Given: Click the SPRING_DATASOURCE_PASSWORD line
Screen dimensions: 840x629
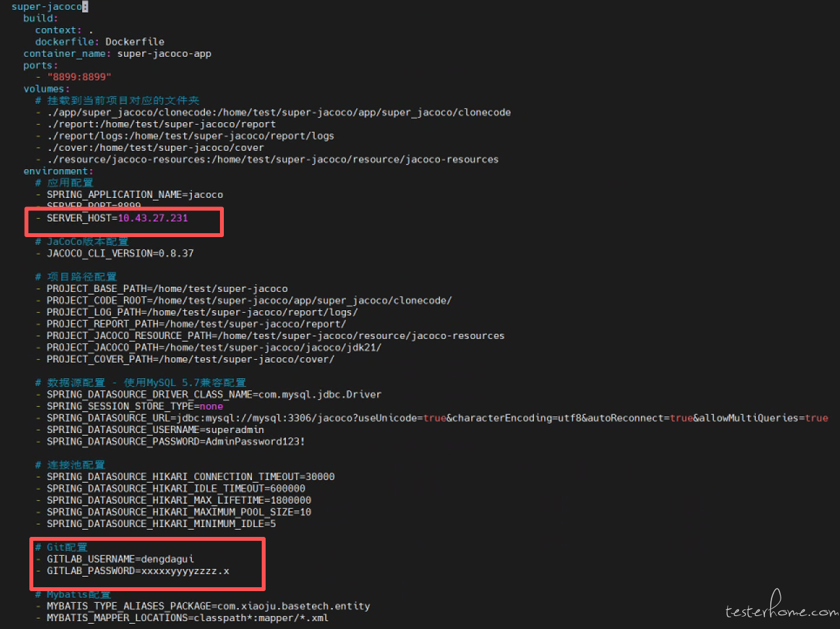Looking at the screenshot, I should click(176, 442).
